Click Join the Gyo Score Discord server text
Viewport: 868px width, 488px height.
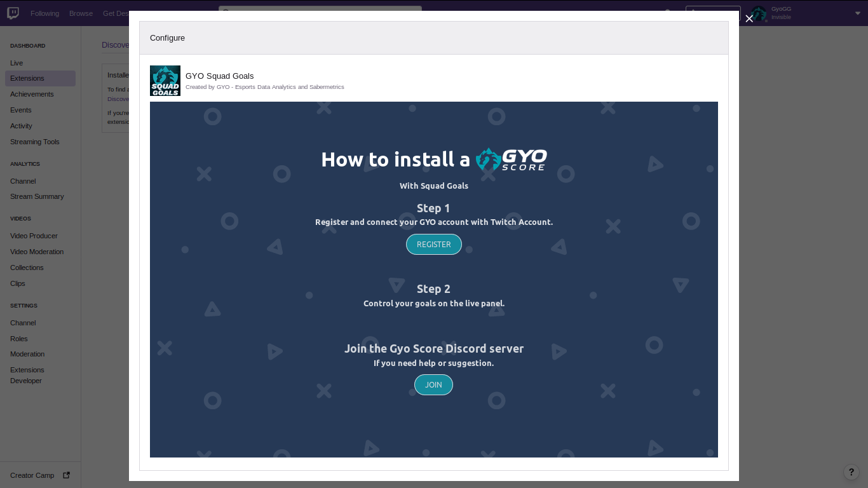434,348
